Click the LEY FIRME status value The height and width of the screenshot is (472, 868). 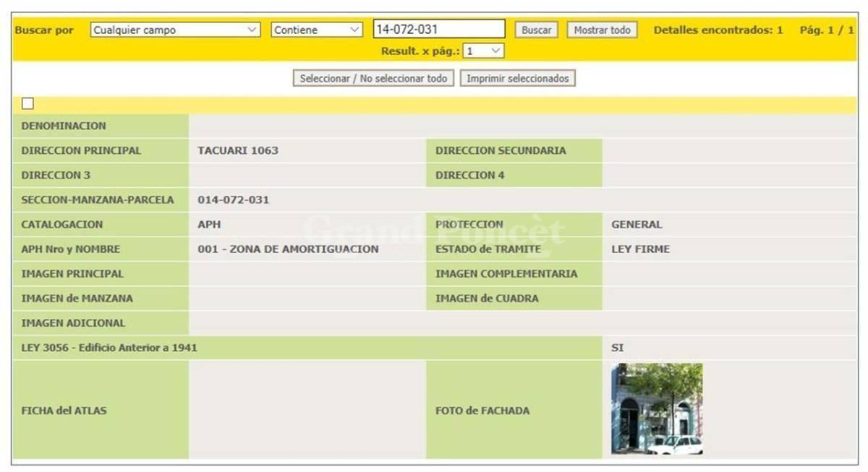[640, 249]
